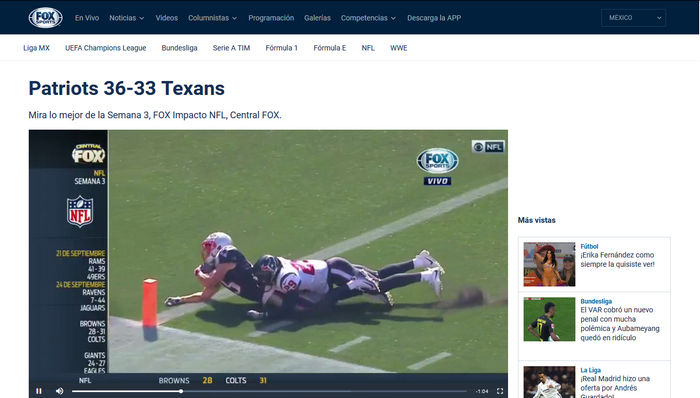Enter fullscreen video mode
The height and width of the screenshot is (398, 700).
tap(500, 391)
